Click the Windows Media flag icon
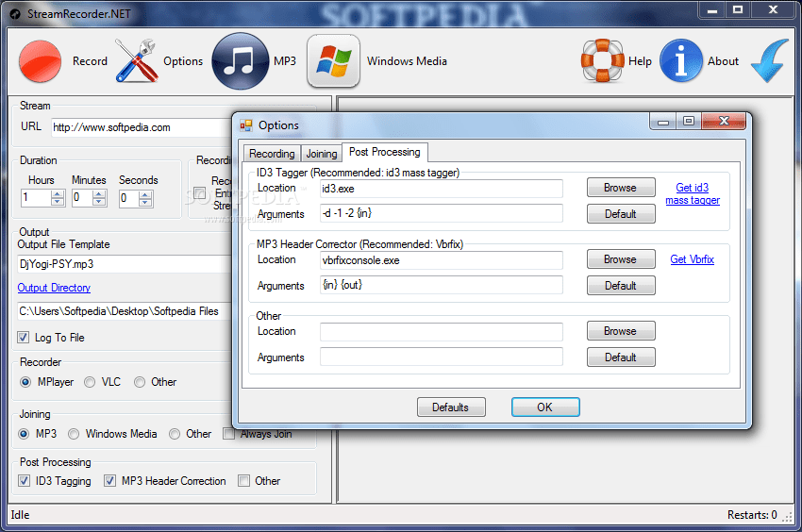This screenshot has height=532, width=802. click(333, 61)
